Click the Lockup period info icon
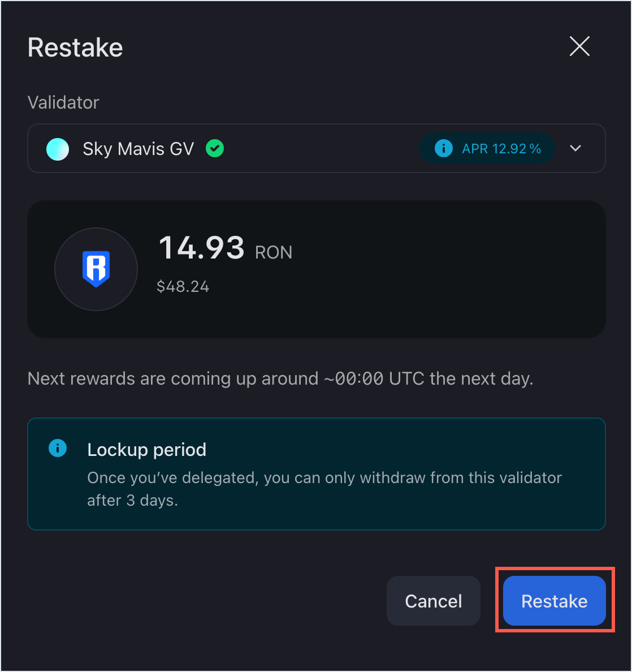632x672 pixels. click(58, 449)
